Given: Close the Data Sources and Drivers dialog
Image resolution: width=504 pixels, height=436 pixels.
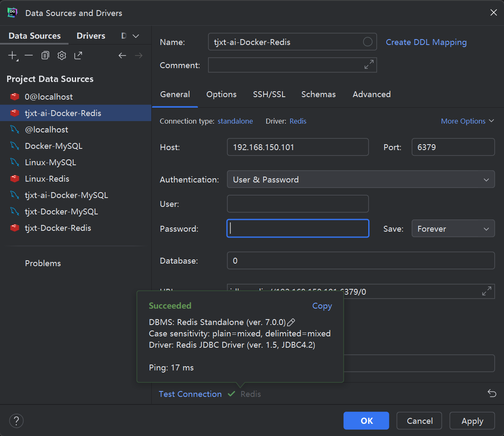Looking at the screenshot, I should (493, 13).
